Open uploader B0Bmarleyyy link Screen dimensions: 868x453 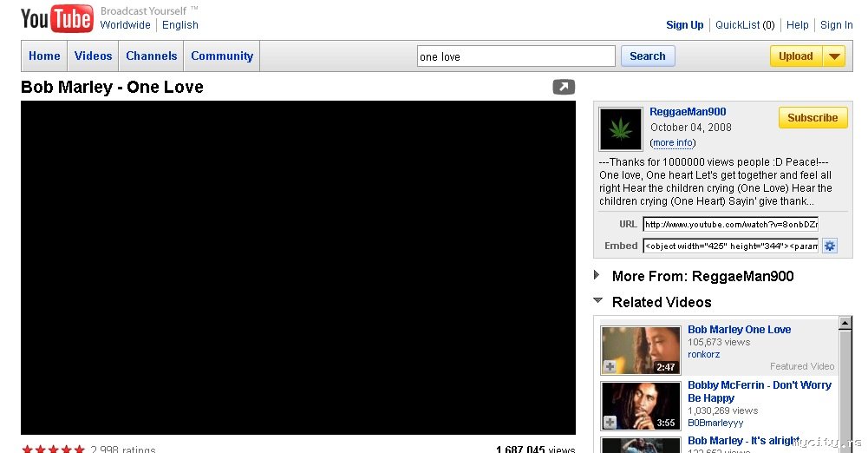pyautogui.click(x=715, y=423)
